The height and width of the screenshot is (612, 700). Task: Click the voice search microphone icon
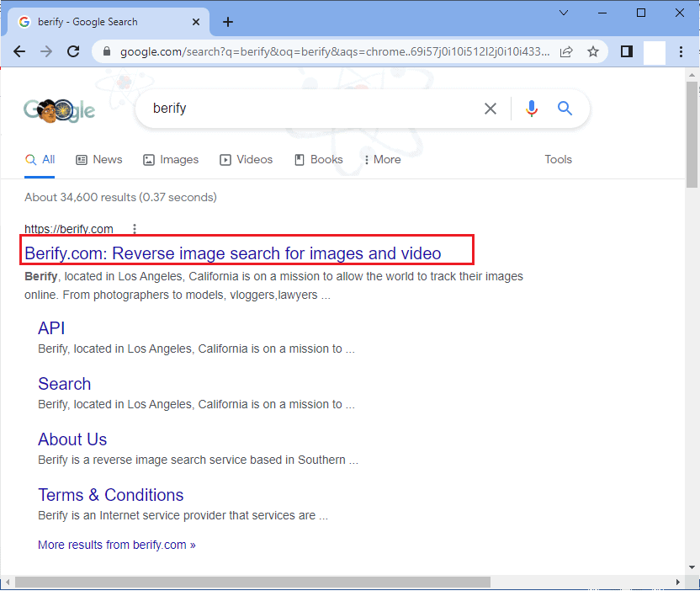tap(531, 108)
